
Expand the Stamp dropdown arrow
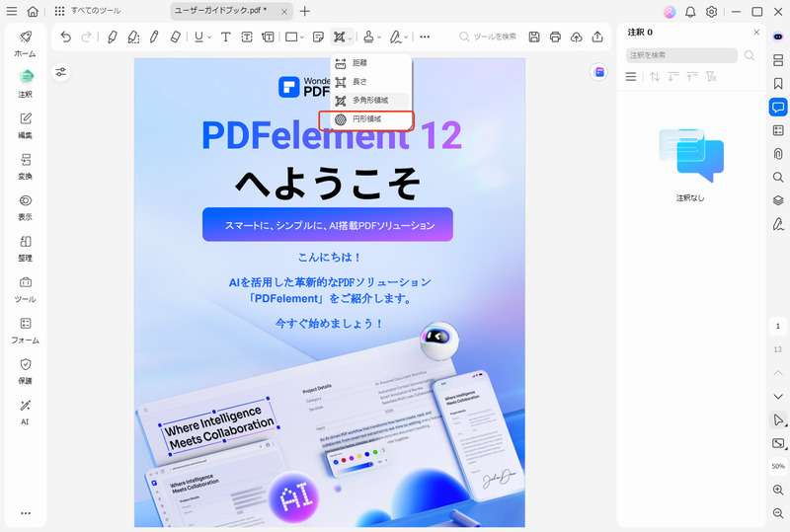[379, 38]
